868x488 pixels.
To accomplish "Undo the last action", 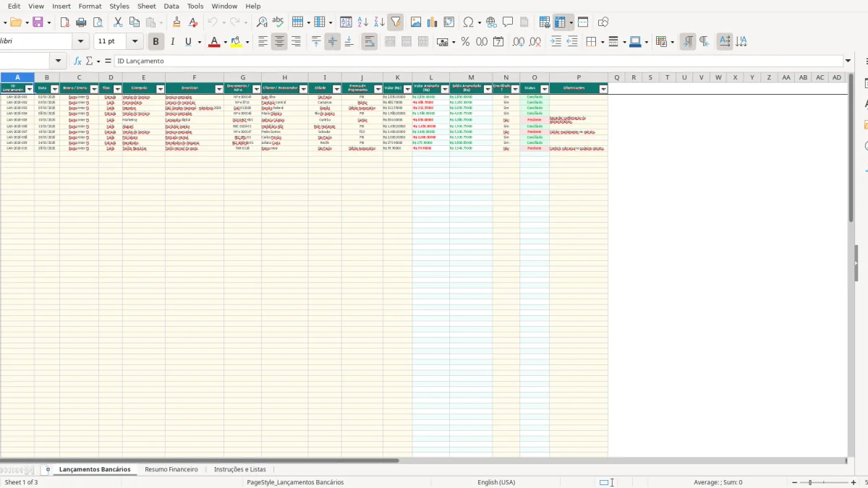I will point(213,22).
